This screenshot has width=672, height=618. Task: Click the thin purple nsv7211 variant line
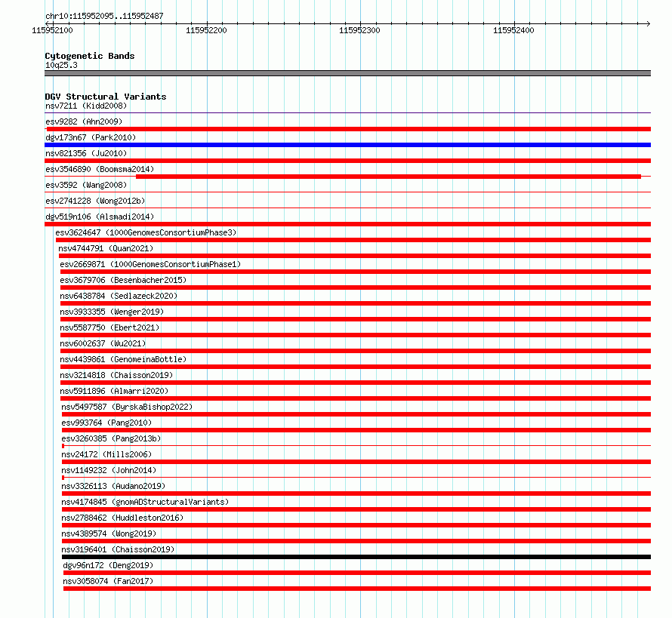347,113
